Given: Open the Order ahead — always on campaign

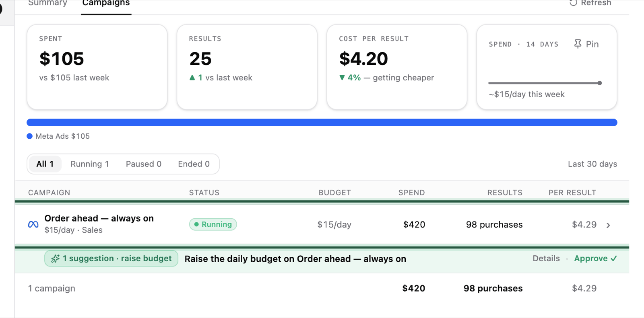Looking at the screenshot, I should (99, 218).
